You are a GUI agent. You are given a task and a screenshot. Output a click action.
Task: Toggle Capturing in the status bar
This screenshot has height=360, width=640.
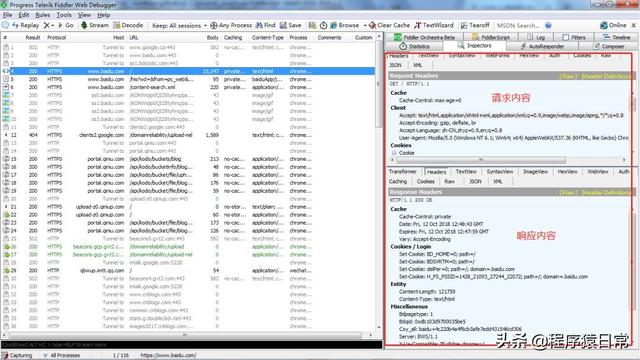[17, 356]
